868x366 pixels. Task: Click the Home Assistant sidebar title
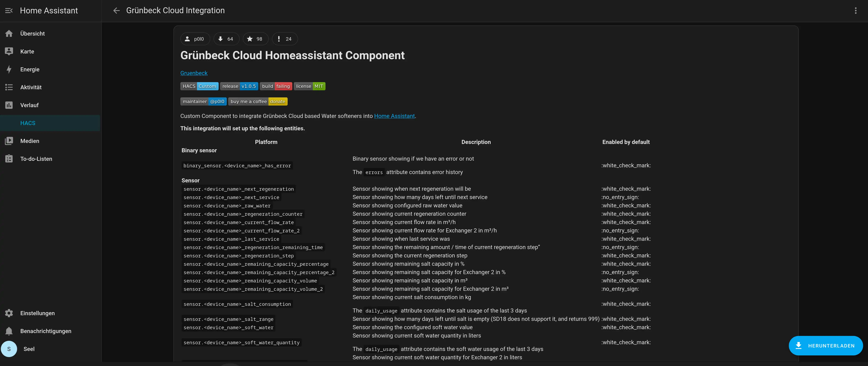tap(49, 11)
